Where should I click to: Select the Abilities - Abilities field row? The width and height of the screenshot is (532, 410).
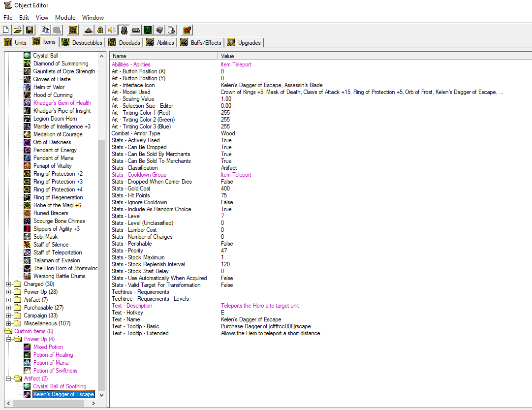click(x=320, y=64)
